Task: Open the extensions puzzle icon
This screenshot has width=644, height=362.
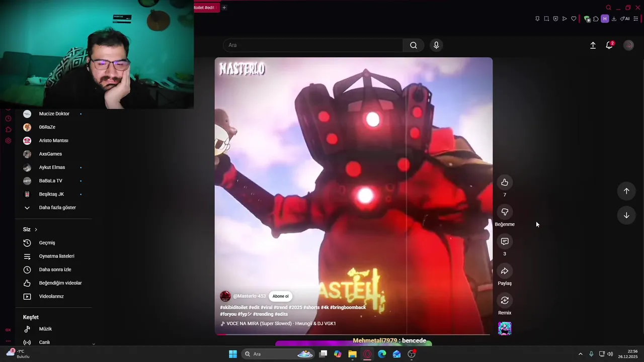Action: [596, 19]
